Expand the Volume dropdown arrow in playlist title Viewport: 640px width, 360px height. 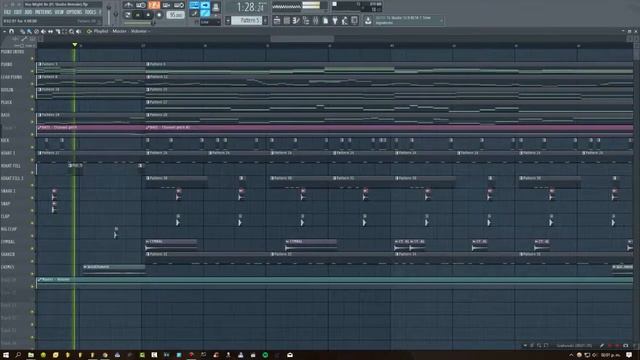coord(149,31)
